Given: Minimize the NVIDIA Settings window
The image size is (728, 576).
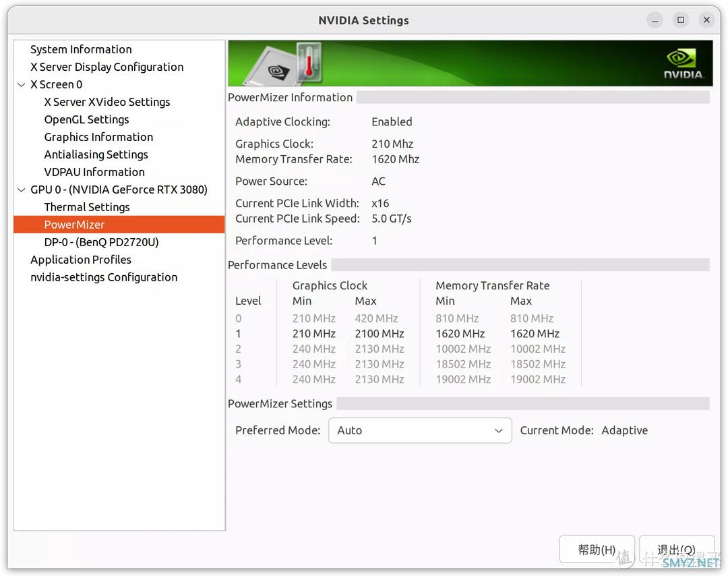Looking at the screenshot, I should click(x=655, y=20).
